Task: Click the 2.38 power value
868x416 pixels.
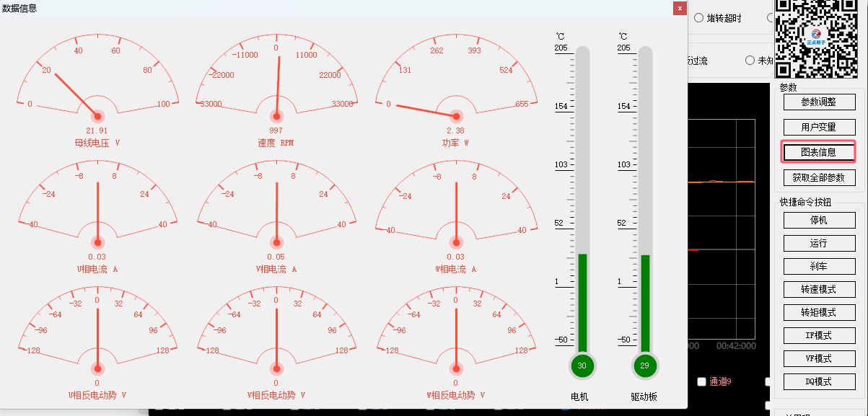Action: [455, 130]
